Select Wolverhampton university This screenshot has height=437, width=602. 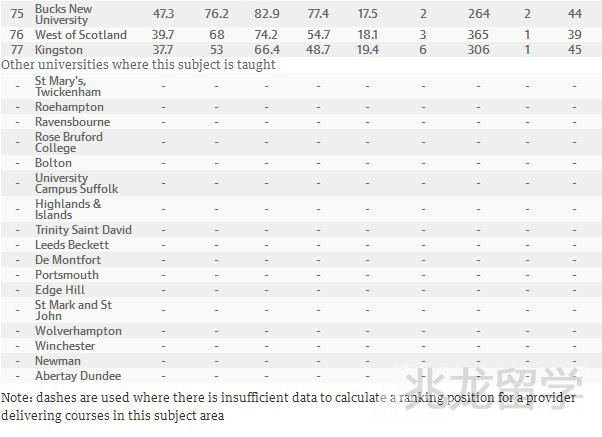pyautogui.click(x=78, y=331)
